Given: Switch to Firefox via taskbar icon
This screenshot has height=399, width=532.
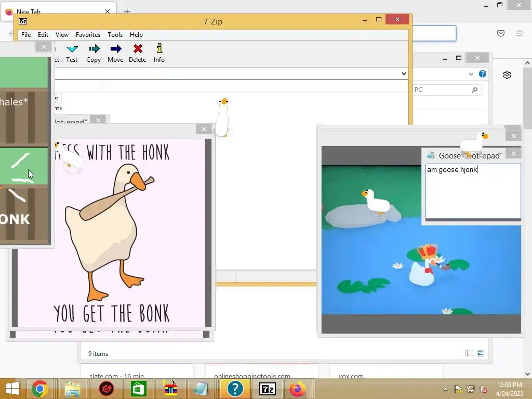Looking at the screenshot, I should tap(298, 389).
